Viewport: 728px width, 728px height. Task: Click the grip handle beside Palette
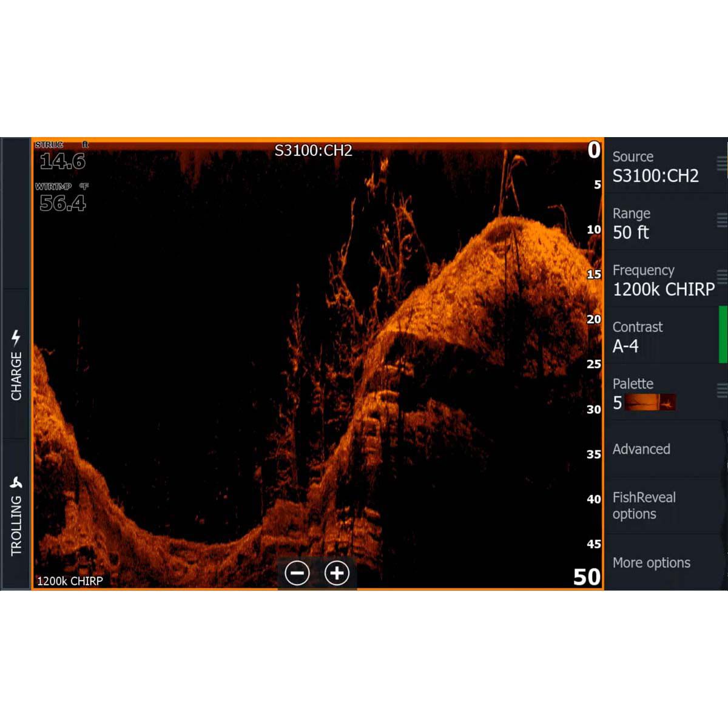tap(723, 391)
